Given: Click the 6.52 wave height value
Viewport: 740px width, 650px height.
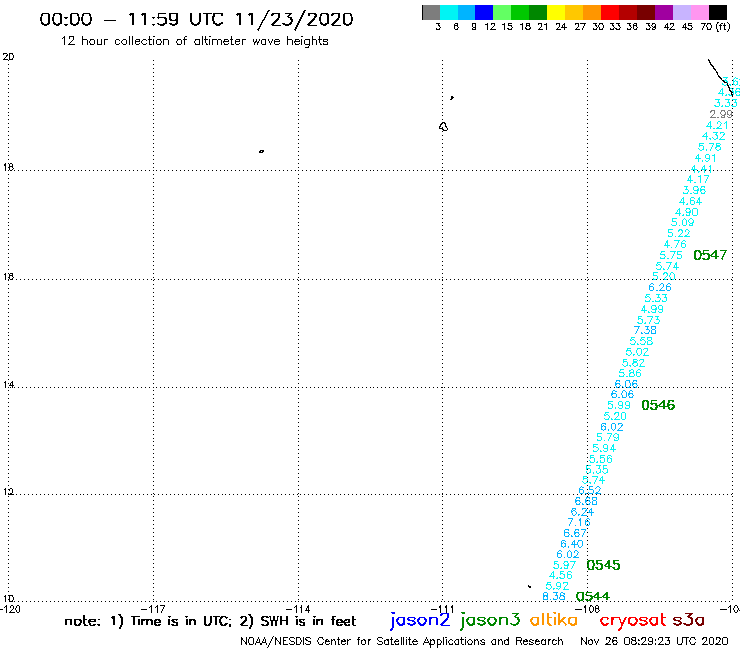Looking at the screenshot, I should tap(590, 490).
